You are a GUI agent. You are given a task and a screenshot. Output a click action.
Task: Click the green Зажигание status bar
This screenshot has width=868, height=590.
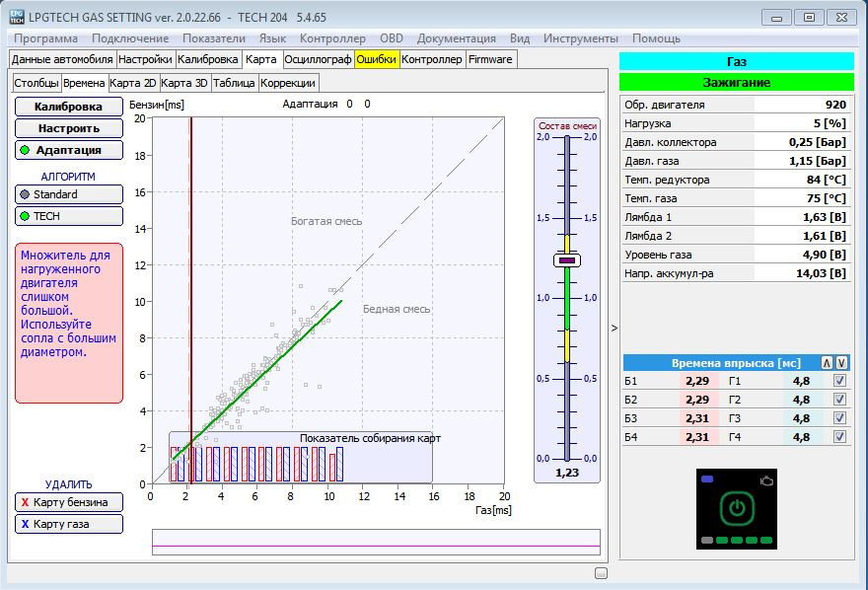click(x=736, y=83)
